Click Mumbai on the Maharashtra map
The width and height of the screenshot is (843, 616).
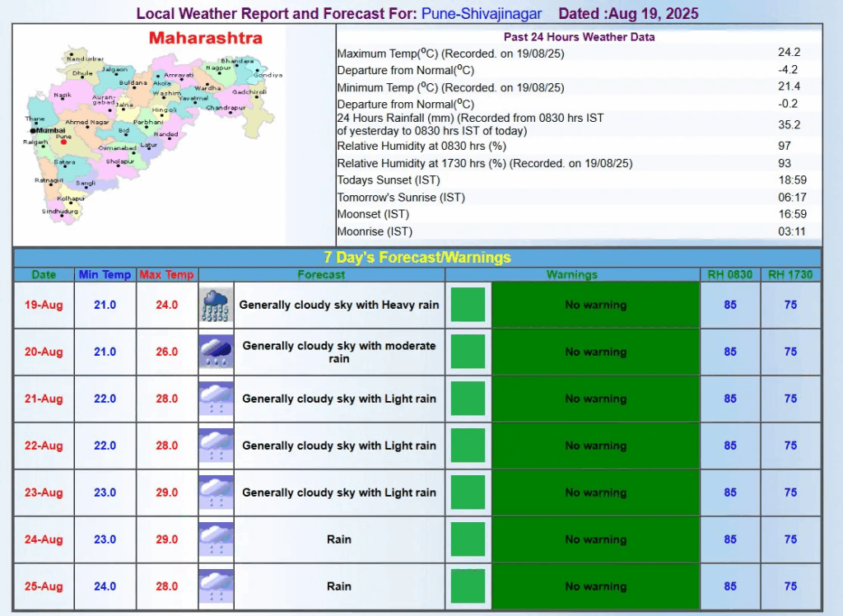[x=49, y=130]
